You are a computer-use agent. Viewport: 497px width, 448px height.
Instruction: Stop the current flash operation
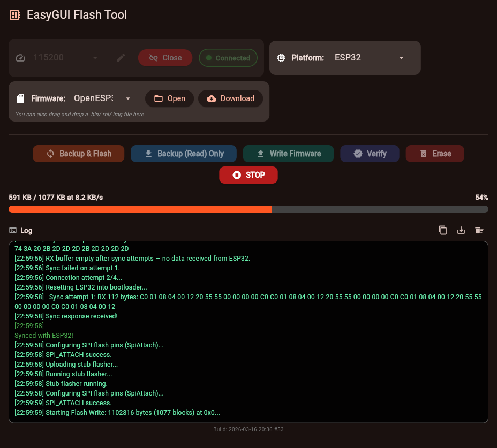coord(248,175)
